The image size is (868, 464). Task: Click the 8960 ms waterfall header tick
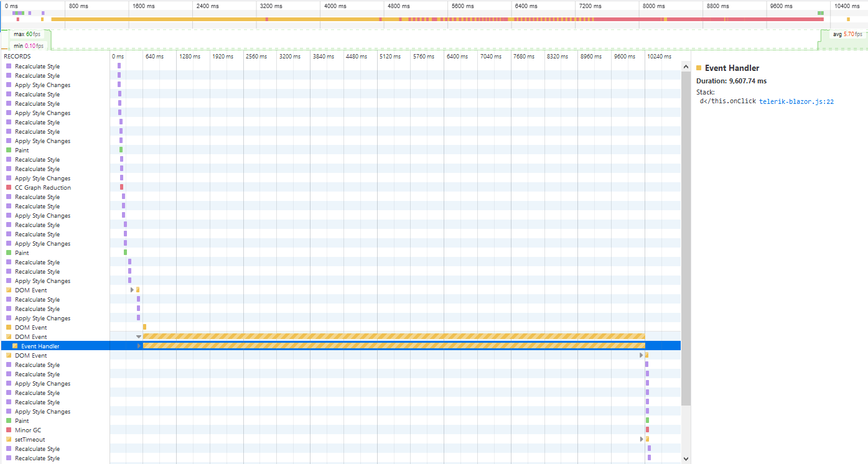click(592, 57)
